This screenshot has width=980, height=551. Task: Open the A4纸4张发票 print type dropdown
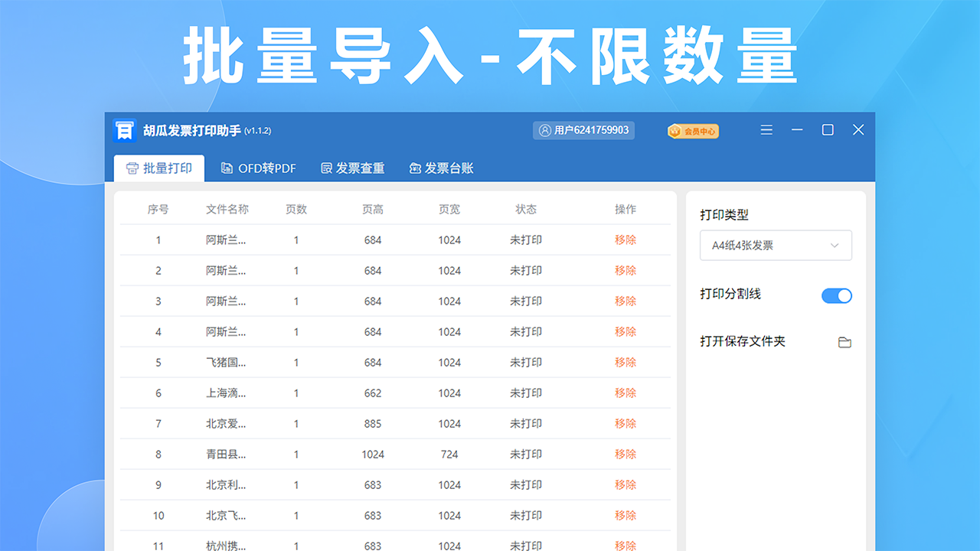[x=776, y=245]
